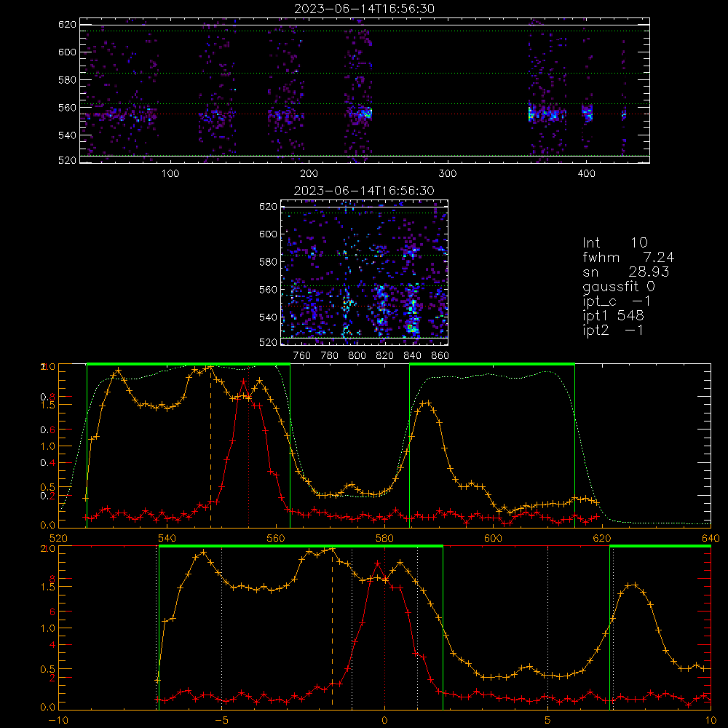Click x-axis label '5' of bottom plot
The height and width of the screenshot is (728, 728).
coord(548,721)
